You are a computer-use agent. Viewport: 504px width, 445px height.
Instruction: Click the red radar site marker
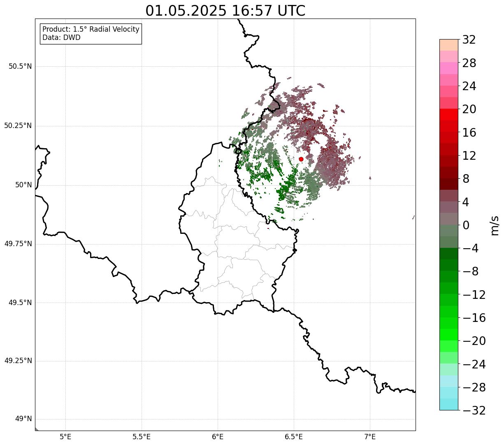point(301,159)
